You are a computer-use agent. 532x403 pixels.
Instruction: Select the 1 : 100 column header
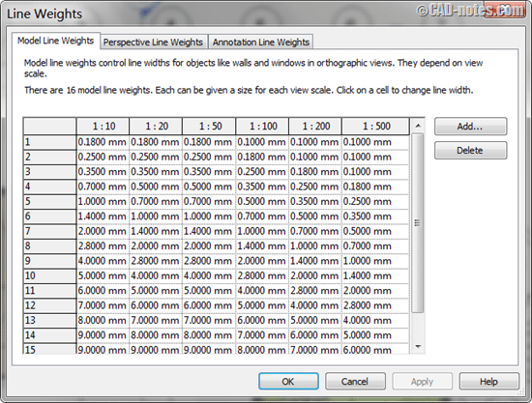click(262, 126)
